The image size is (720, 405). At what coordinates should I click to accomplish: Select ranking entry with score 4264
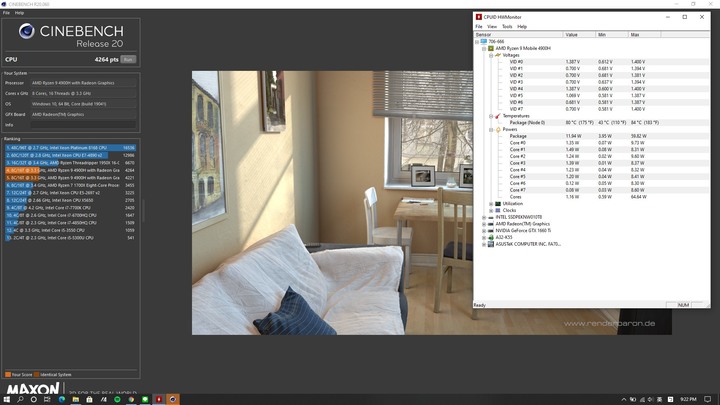pyautogui.click(x=70, y=170)
